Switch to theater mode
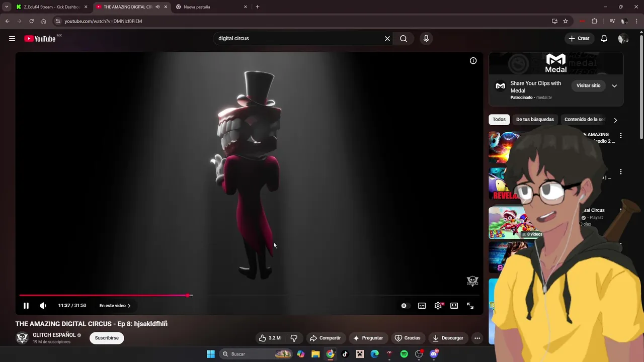Viewport: 644px width, 362px height. point(454,306)
